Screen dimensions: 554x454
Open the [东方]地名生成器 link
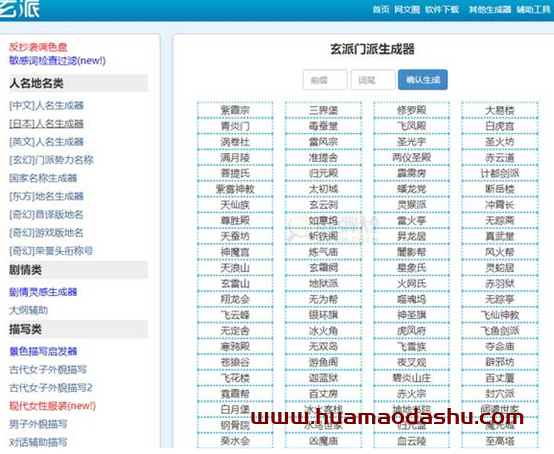(46, 196)
